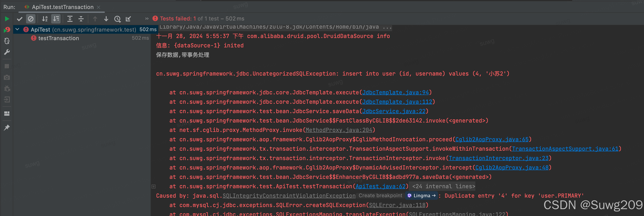The width and height of the screenshot is (644, 216).
Task: Select testTransaction test item
Action: 58,38
